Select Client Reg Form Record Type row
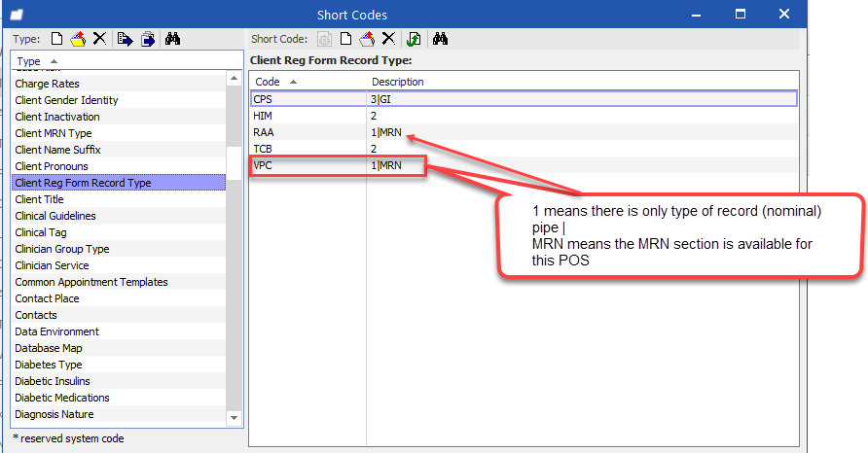868x453 pixels. [119, 183]
